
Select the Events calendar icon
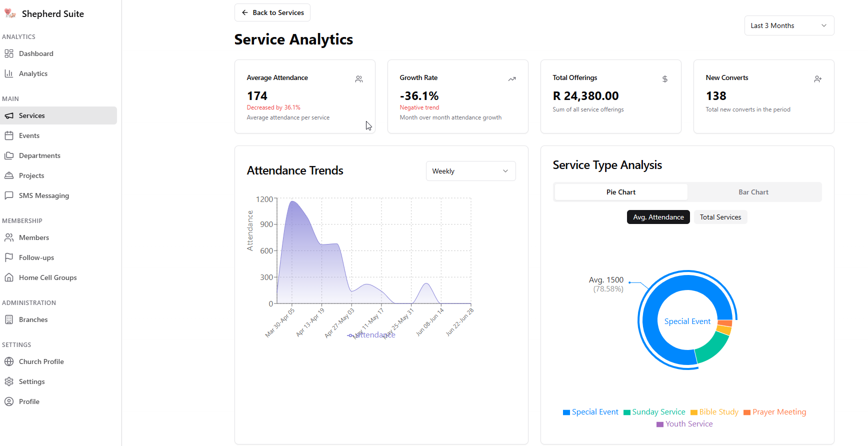pyautogui.click(x=9, y=135)
